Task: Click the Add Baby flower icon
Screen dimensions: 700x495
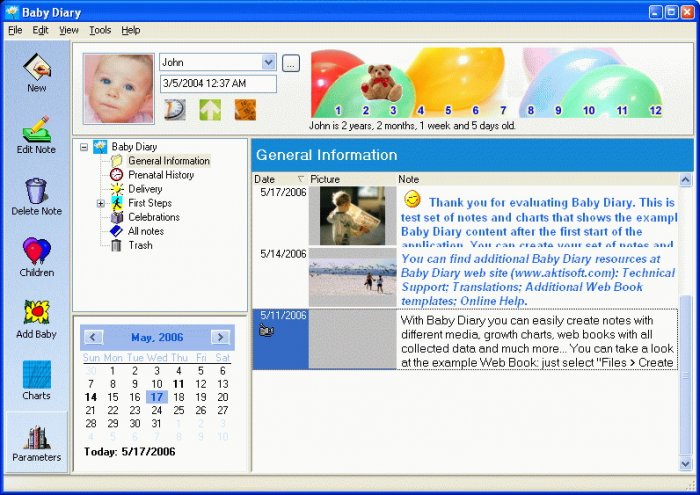Action: click(37, 312)
